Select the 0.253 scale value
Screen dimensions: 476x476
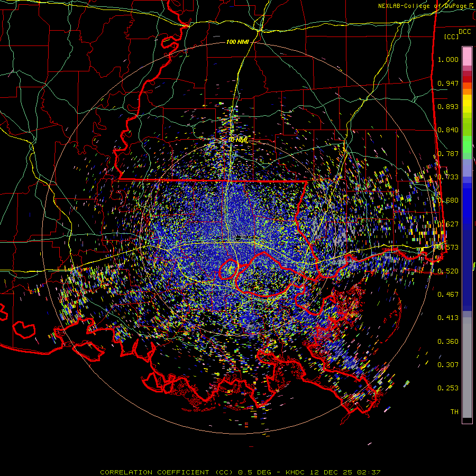pos(448,388)
